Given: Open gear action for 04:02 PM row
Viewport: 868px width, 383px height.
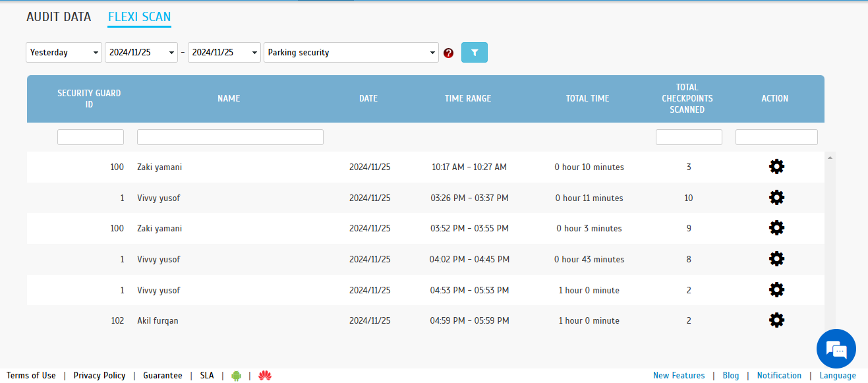Looking at the screenshot, I should tap(777, 259).
